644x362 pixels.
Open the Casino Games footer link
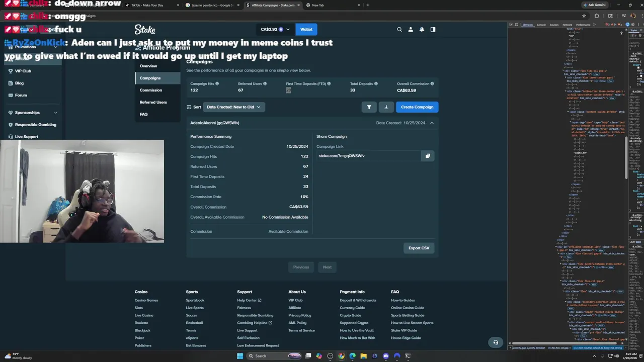pos(146,300)
